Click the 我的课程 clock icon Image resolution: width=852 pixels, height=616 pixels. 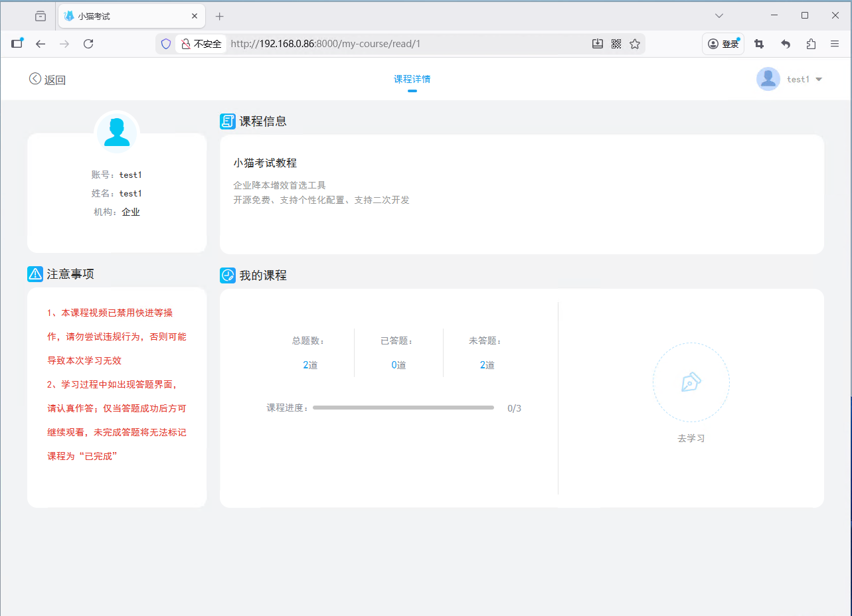point(228,275)
